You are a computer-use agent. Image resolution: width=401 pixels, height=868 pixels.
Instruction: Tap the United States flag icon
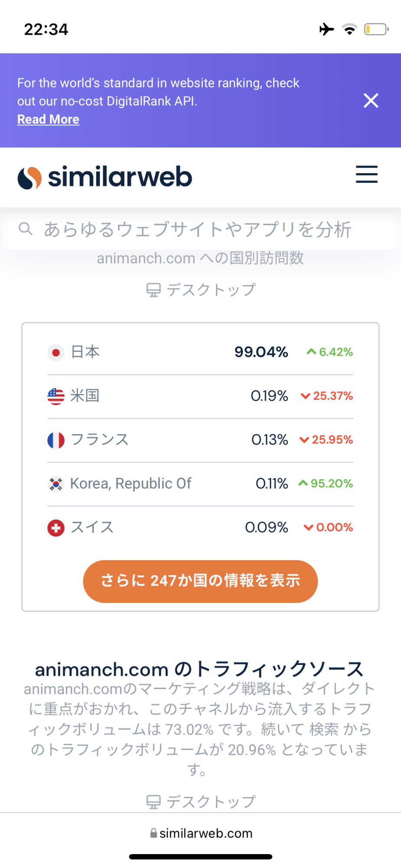tap(56, 396)
